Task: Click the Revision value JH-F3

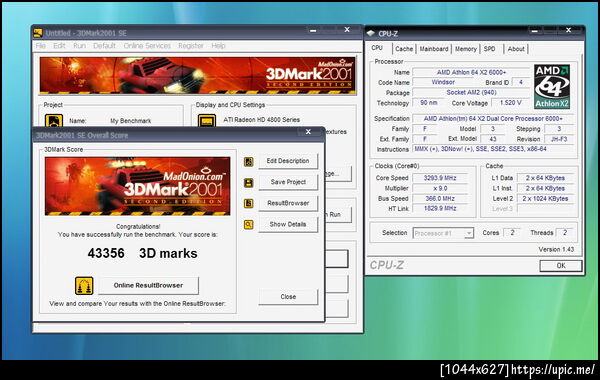Action: [x=559, y=139]
